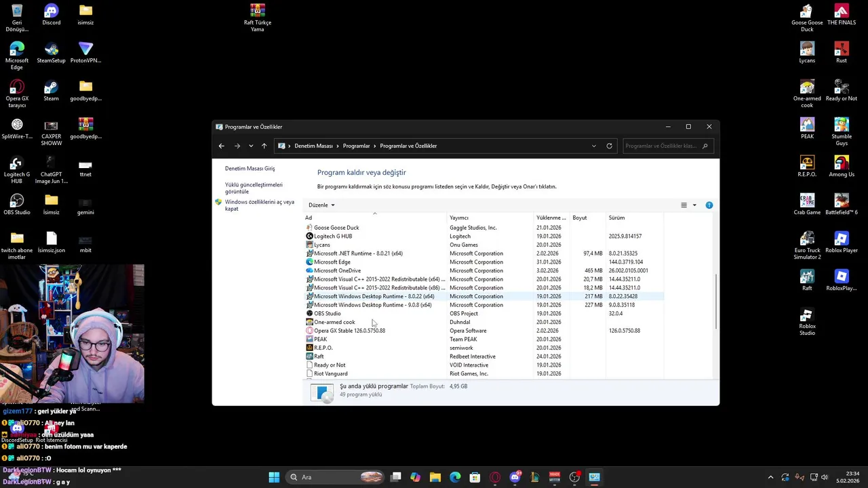Select the Opera GX tarayıcı desktop icon
868x488 pixels.
coord(17,94)
